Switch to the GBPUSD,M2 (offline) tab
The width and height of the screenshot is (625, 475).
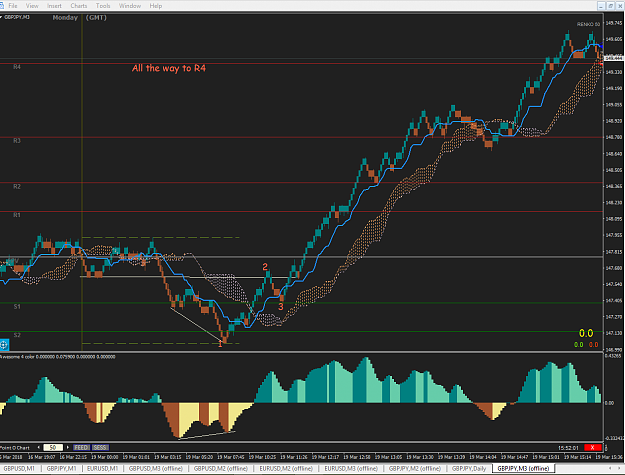pyautogui.click(x=221, y=469)
